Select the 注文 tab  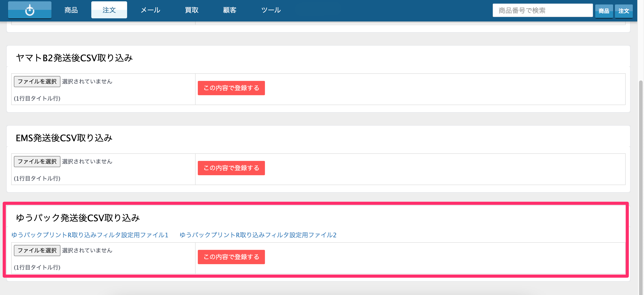(x=109, y=10)
